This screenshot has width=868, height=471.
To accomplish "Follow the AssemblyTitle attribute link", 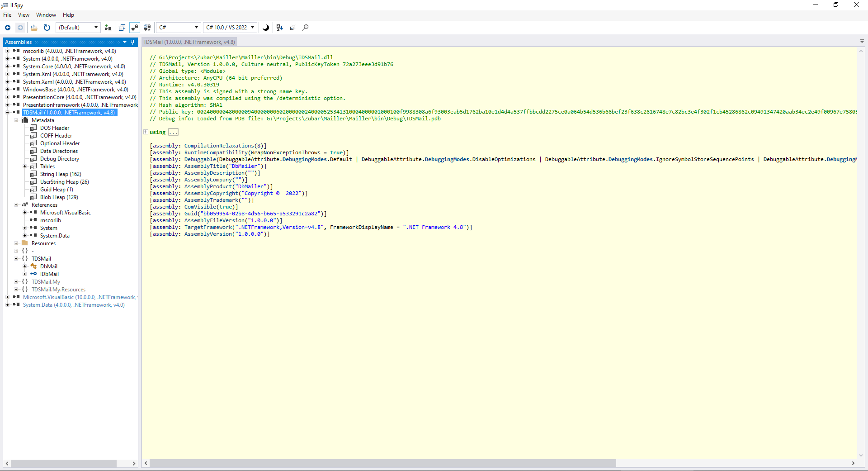I will click(205, 166).
